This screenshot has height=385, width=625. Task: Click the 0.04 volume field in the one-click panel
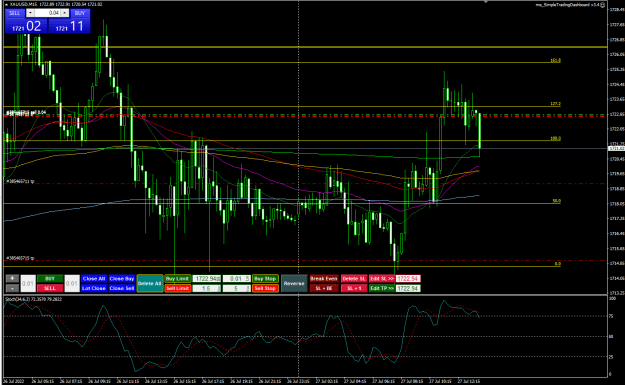[47, 13]
